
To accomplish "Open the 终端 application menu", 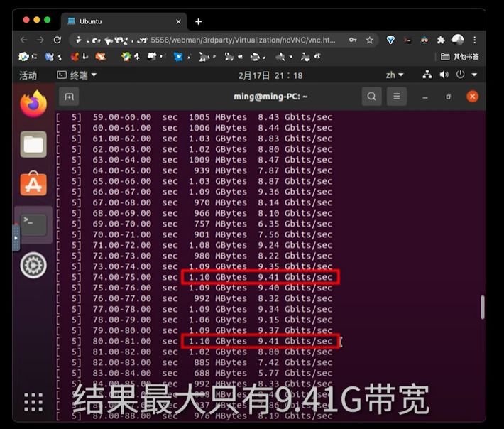I will click(x=77, y=75).
